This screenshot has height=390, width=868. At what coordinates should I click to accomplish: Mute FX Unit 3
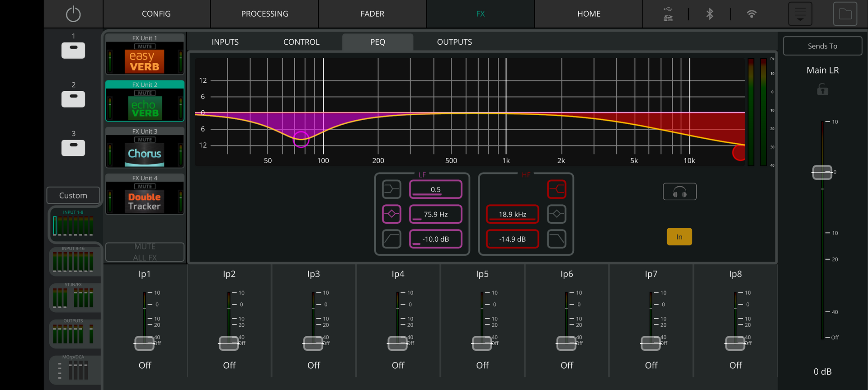pyautogui.click(x=145, y=140)
